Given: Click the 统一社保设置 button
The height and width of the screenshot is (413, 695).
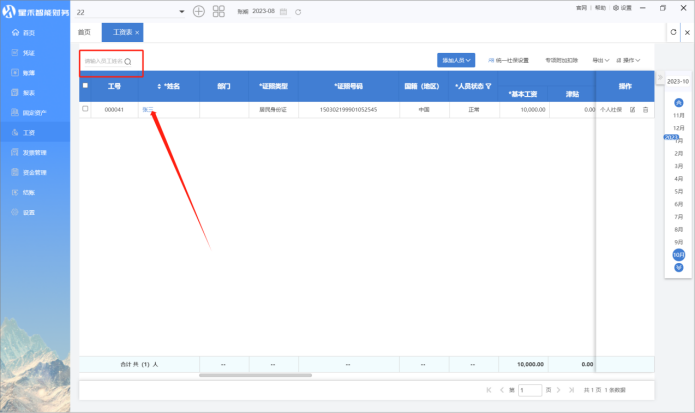Looking at the screenshot, I should [x=509, y=61].
